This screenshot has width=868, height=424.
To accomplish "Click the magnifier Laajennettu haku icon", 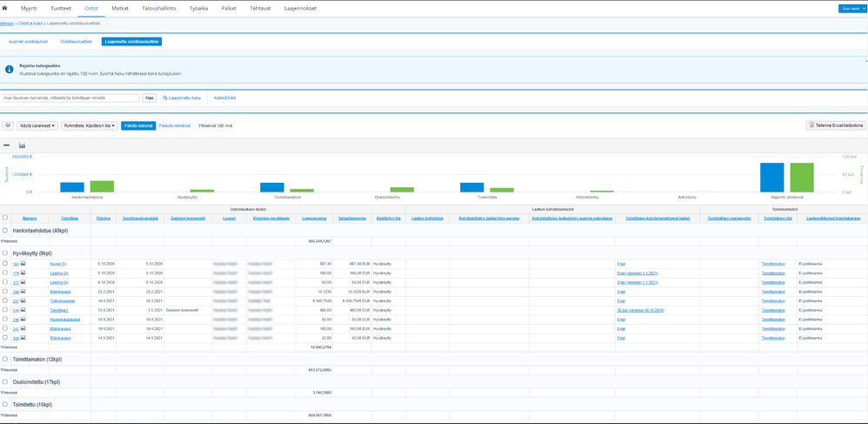I will [165, 98].
